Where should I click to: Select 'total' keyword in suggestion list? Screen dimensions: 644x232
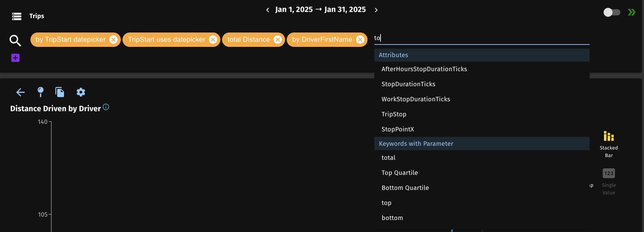pyautogui.click(x=388, y=158)
